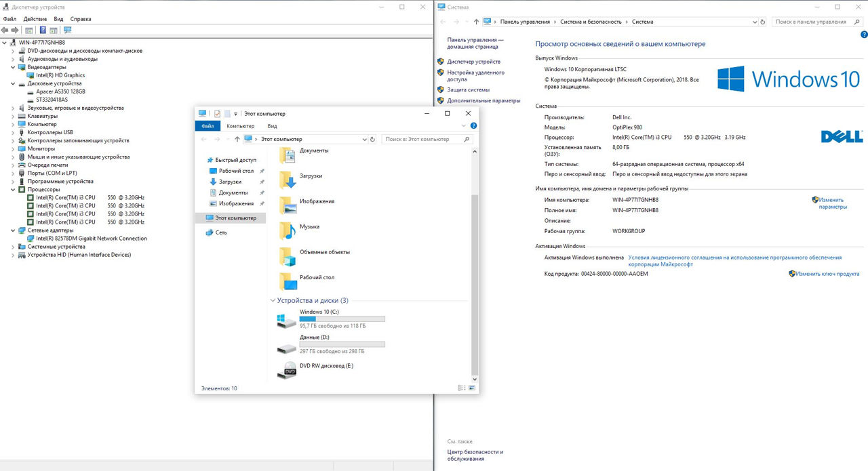Expand the Клавиатуры device category

[13, 116]
